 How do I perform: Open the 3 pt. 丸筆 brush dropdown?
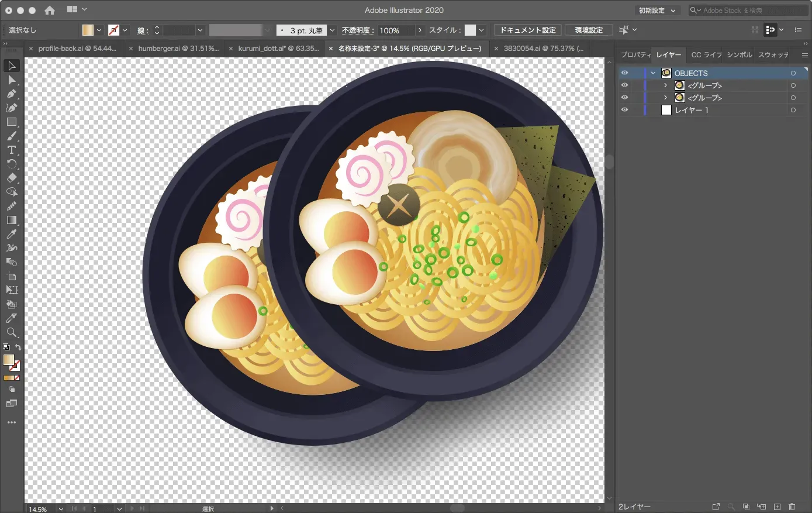click(332, 30)
